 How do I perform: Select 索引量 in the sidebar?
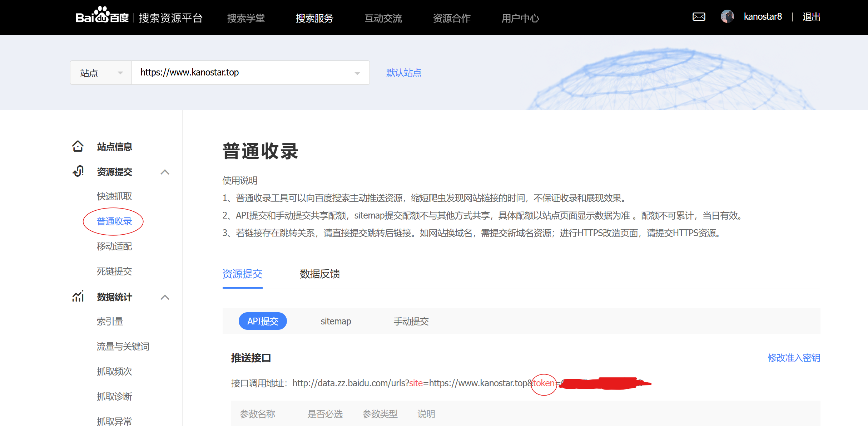click(110, 321)
